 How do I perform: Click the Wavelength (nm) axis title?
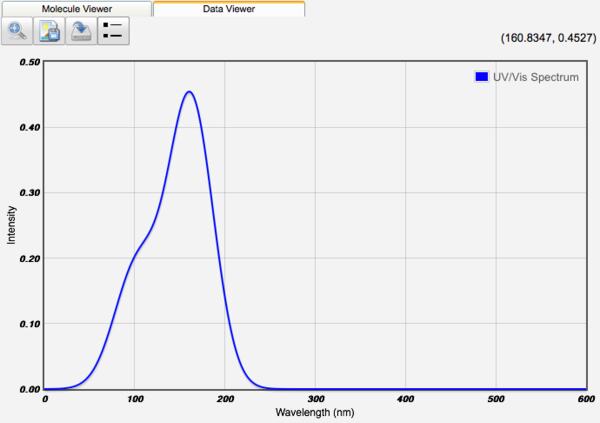[x=315, y=411]
